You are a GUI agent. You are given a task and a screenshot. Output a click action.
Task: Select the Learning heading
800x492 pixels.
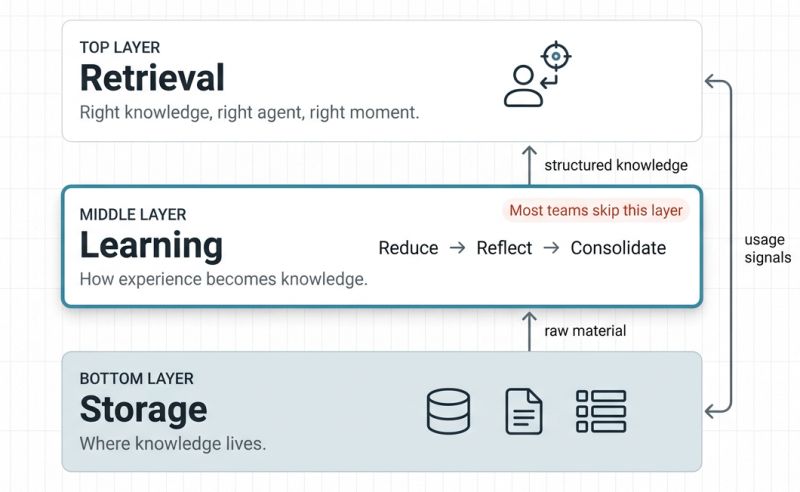[x=151, y=245]
